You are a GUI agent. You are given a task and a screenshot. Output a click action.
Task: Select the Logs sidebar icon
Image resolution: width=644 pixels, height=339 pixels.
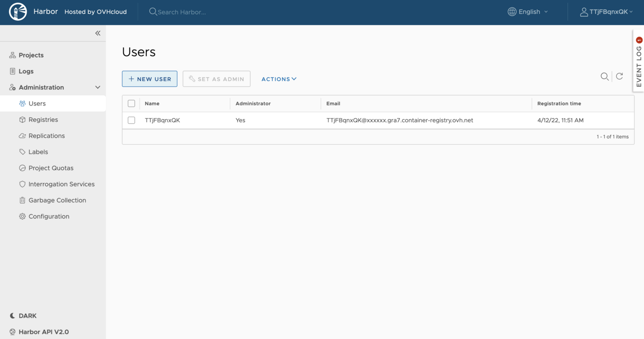tap(13, 71)
